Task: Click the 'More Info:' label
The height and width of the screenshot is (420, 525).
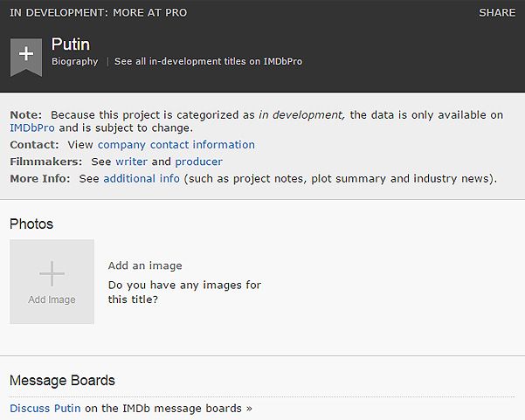Action: tap(40, 178)
